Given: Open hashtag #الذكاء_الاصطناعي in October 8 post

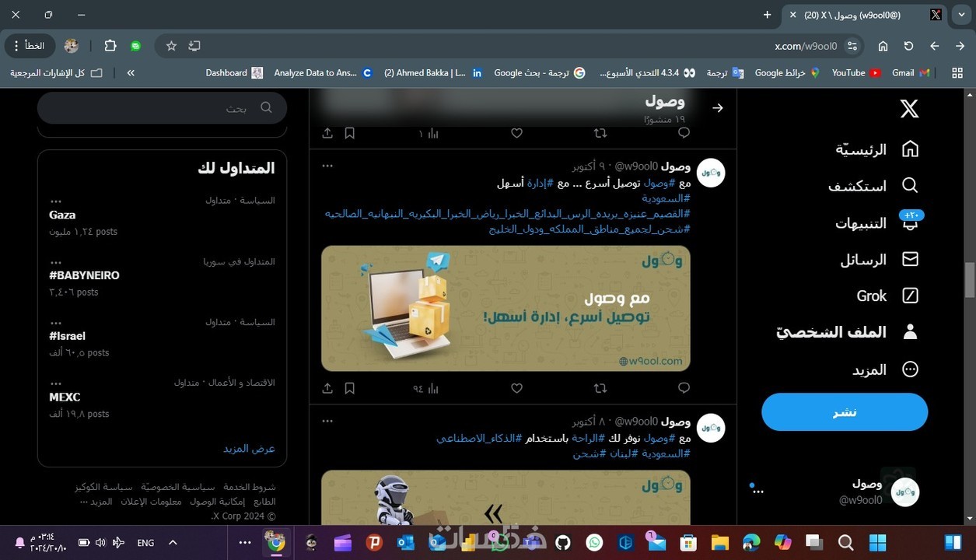Looking at the screenshot, I should (480, 439).
